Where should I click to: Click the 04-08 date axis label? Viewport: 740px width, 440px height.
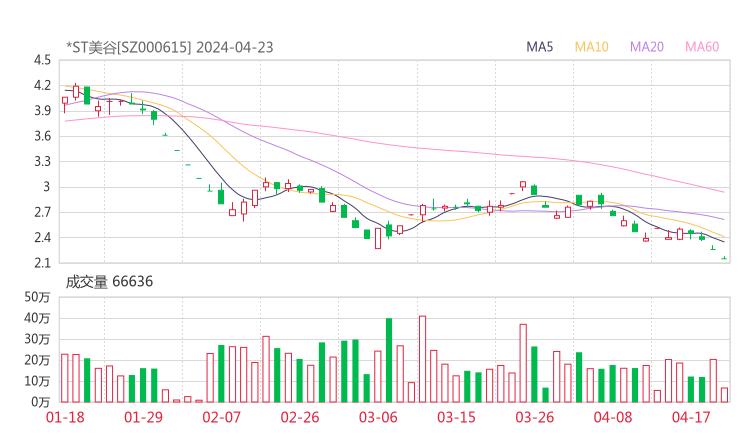pyautogui.click(x=613, y=417)
